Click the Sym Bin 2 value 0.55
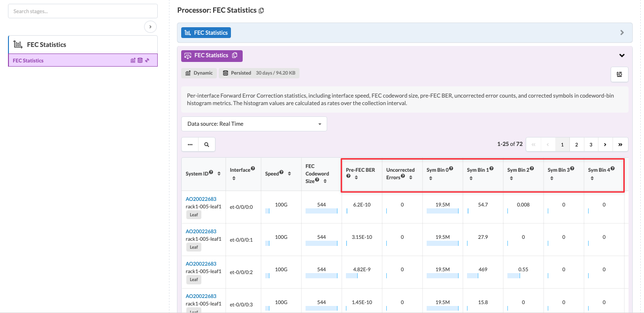This screenshot has height=313, width=644. [523, 269]
